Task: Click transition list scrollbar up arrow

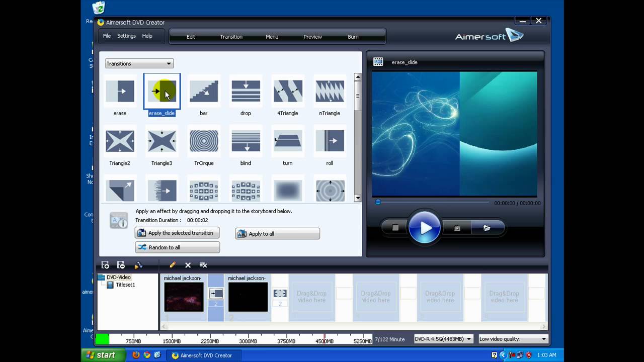Action: pos(358,77)
